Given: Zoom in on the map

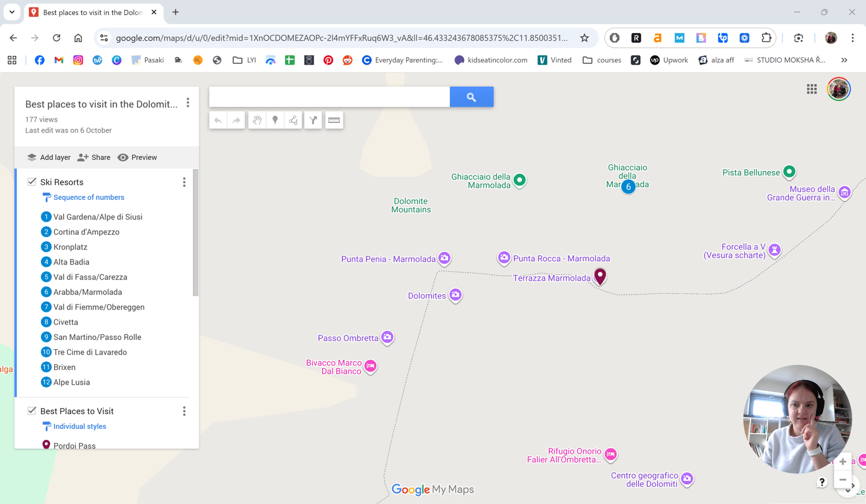Looking at the screenshot, I should click(843, 462).
